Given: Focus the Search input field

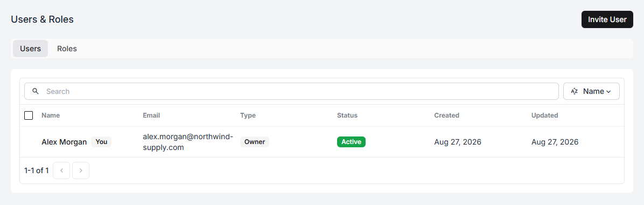Looking at the screenshot, I should pyautogui.click(x=291, y=91).
